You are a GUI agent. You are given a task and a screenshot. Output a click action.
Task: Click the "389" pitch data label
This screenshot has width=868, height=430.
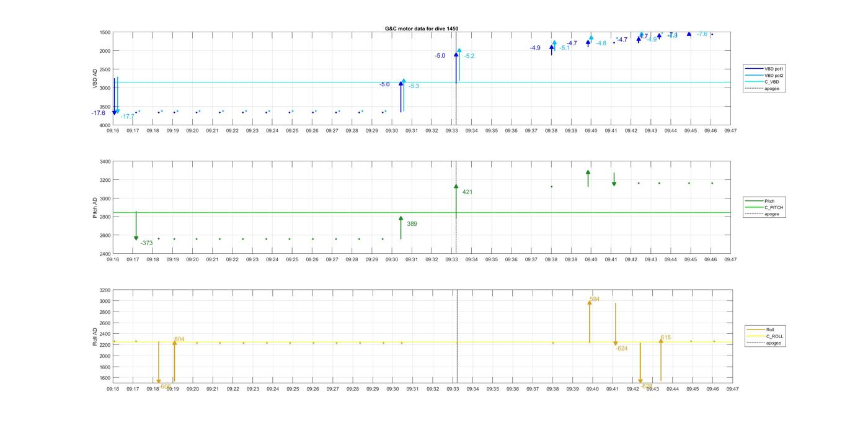pyautogui.click(x=412, y=224)
